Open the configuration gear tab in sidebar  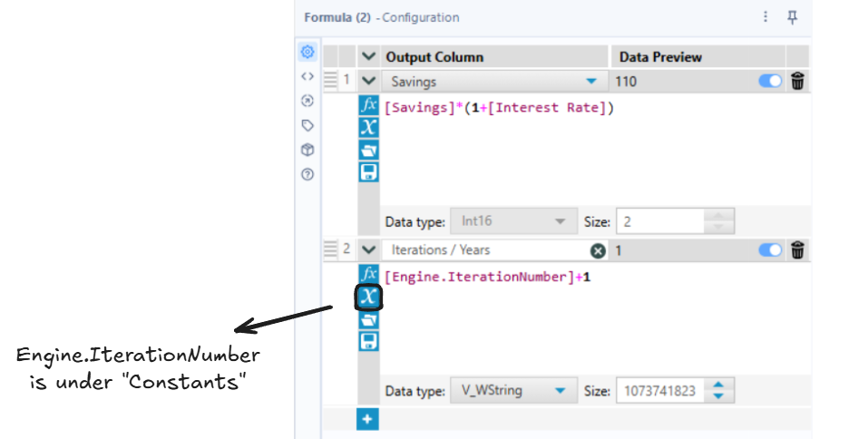pyautogui.click(x=307, y=52)
